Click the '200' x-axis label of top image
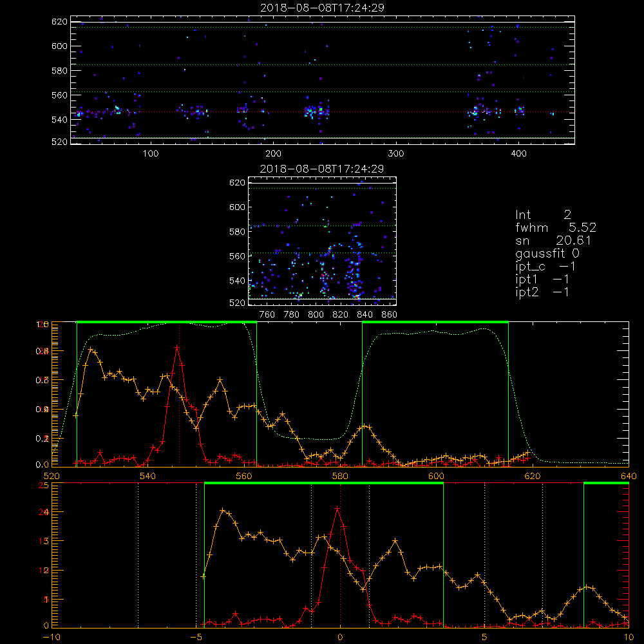This screenshot has height=644, width=644. click(x=273, y=154)
